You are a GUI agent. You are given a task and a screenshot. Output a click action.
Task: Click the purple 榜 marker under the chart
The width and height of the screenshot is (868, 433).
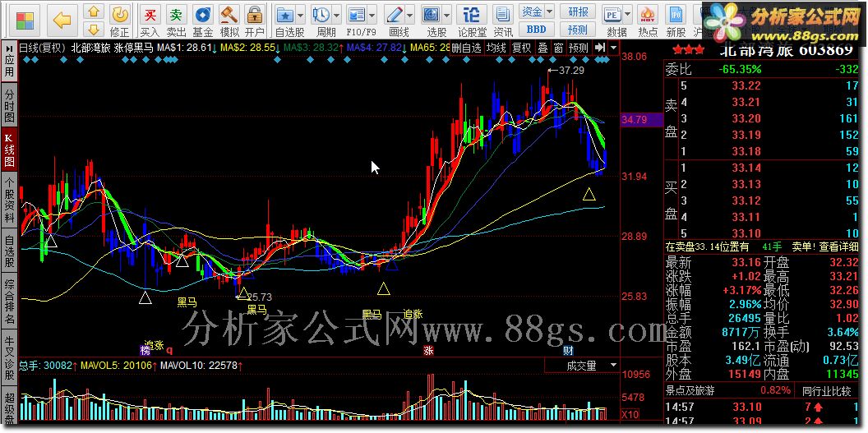(145, 350)
